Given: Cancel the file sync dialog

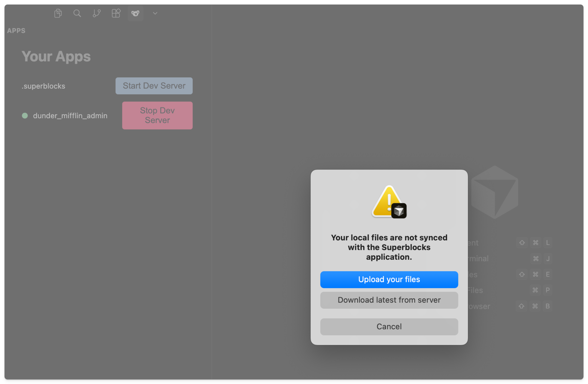Looking at the screenshot, I should click(389, 326).
